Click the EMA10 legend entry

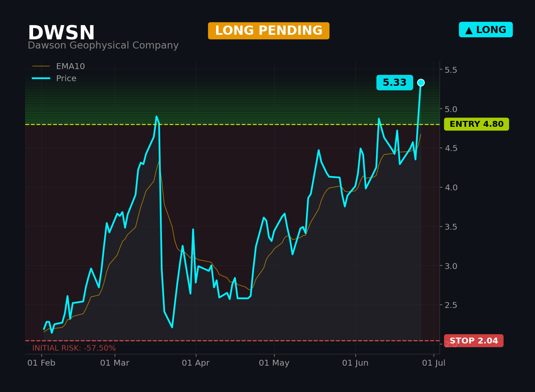tap(59, 67)
